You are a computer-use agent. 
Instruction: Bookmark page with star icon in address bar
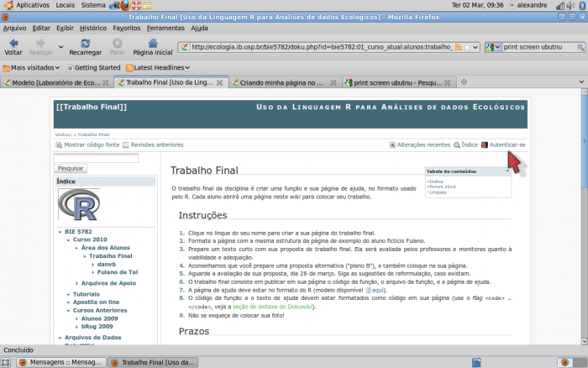(x=467, y=47)
